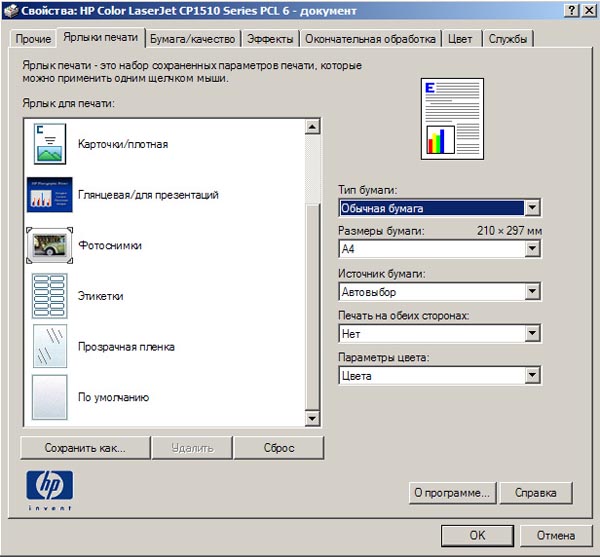
Task: Click the 210 × 297 мм dimensions text
Action: (x=509, y=231)
